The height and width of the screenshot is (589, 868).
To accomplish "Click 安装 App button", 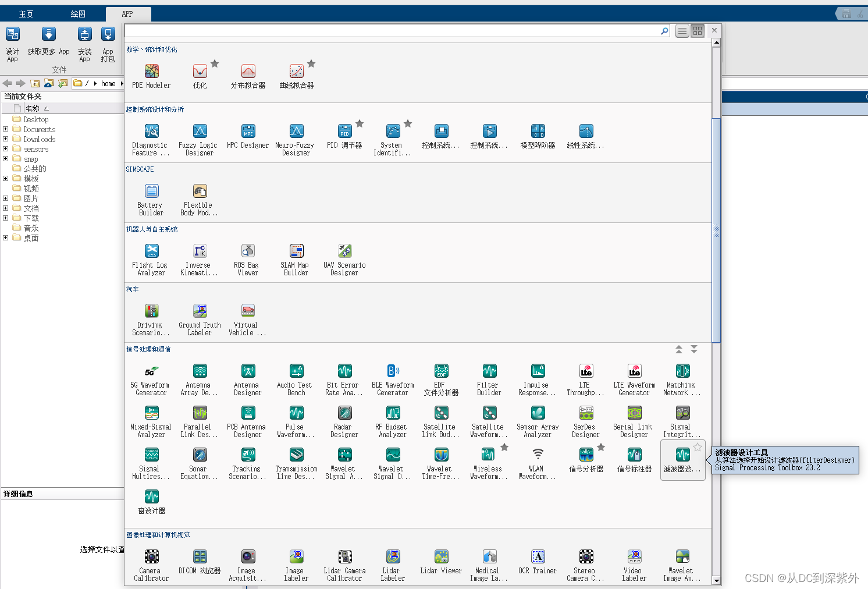I will pos(85,44).
